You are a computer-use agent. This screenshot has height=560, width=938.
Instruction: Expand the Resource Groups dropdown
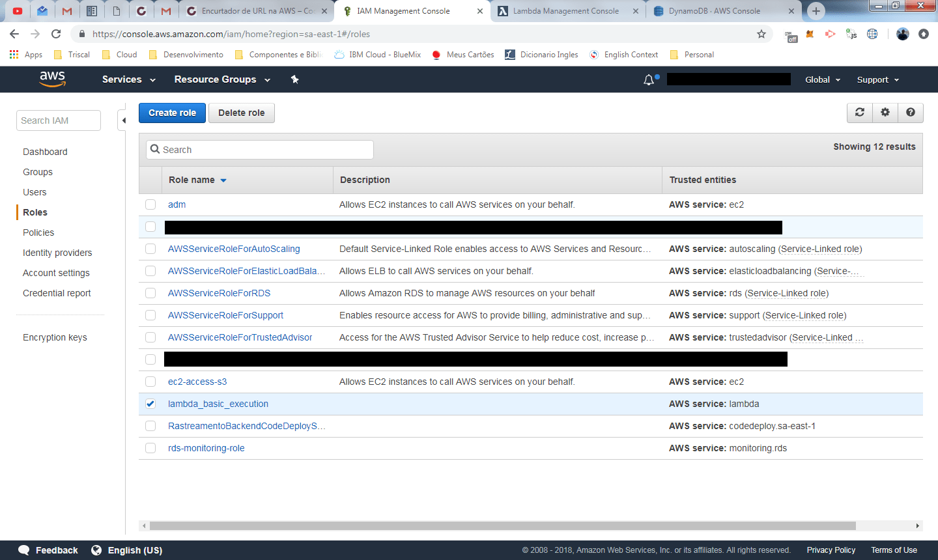222,79
